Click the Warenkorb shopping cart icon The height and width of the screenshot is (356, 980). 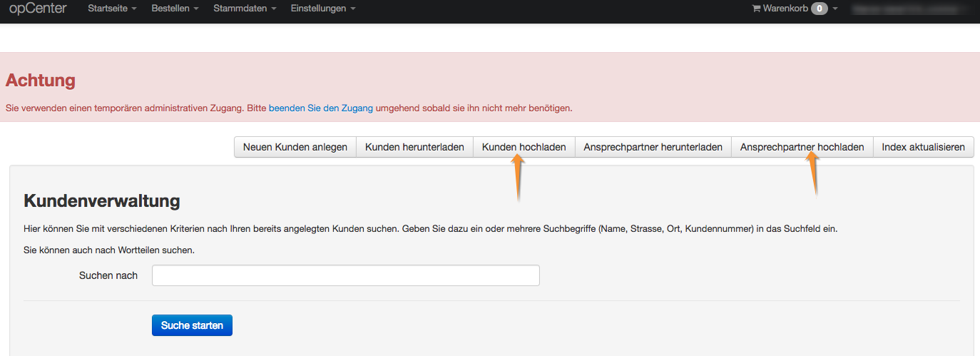[x=756, y=9]
